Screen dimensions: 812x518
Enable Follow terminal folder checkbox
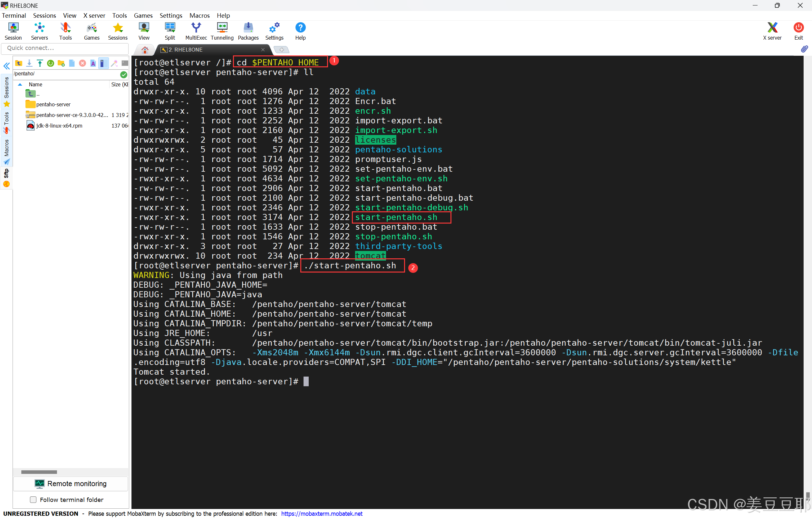tap(33, 499)
